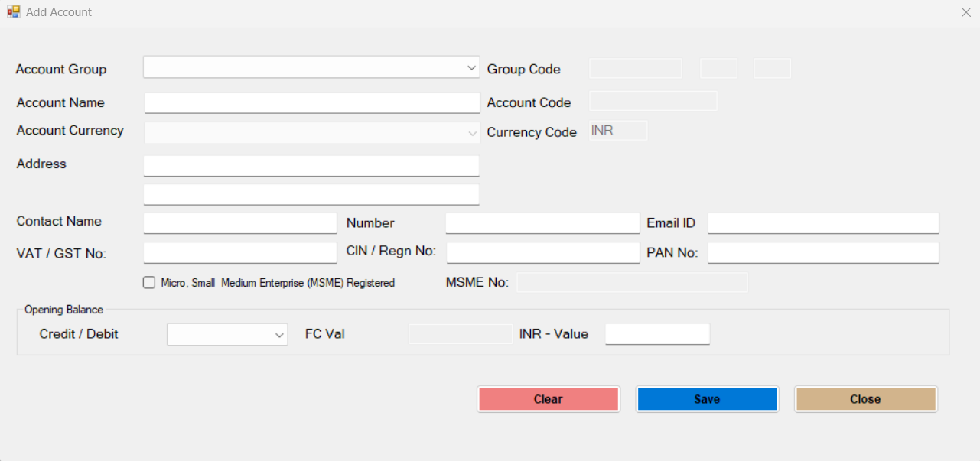Open the Credit / Debit dropdown
This screenshot has width=980, height=461.
(x=278, y=335)
